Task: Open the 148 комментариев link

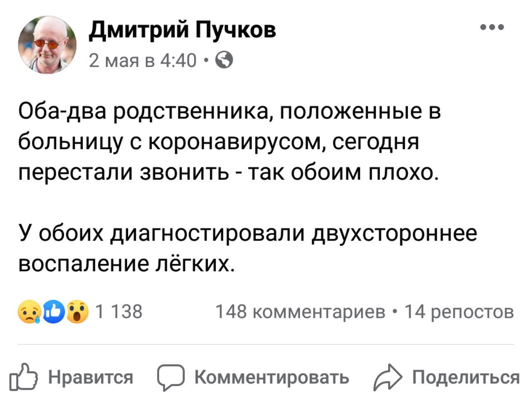Action: pos(300,312)
